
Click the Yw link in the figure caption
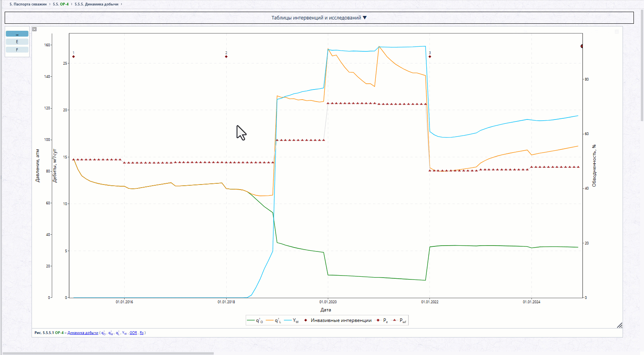point(124,333)
